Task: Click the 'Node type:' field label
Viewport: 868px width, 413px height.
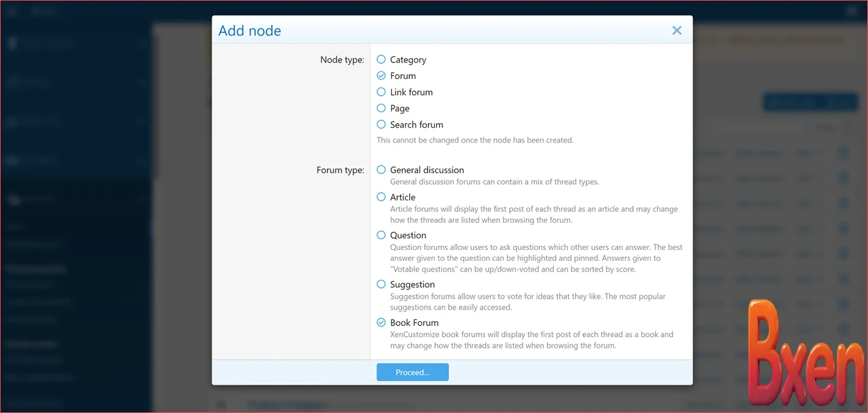Action: point(342,60)
